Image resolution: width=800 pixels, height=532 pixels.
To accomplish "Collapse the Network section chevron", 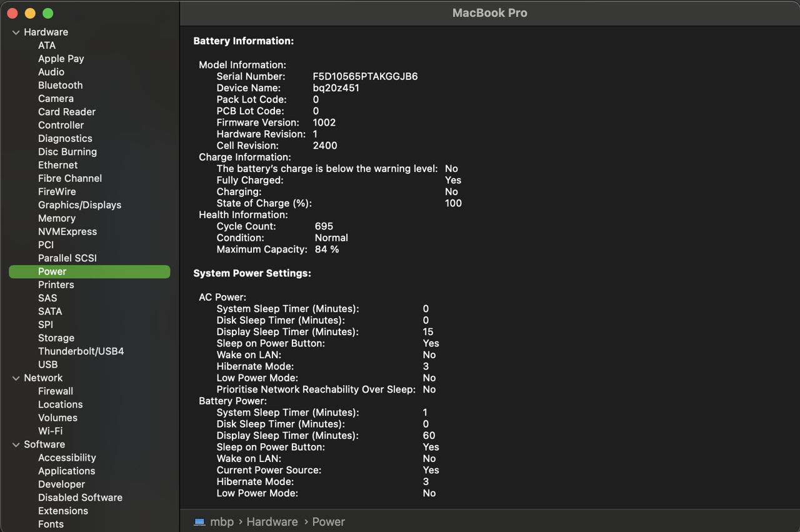I will click(x=16, y=378).
